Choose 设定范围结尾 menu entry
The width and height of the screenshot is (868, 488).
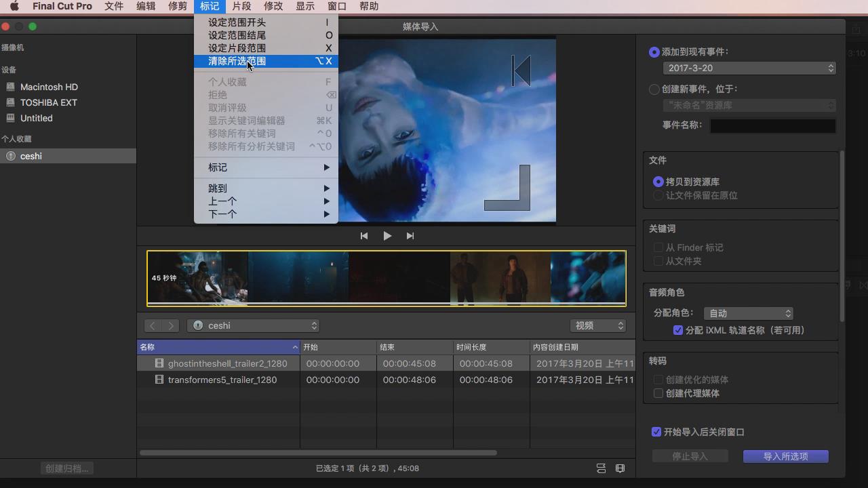pyautogui.click(x=266, y=35)
